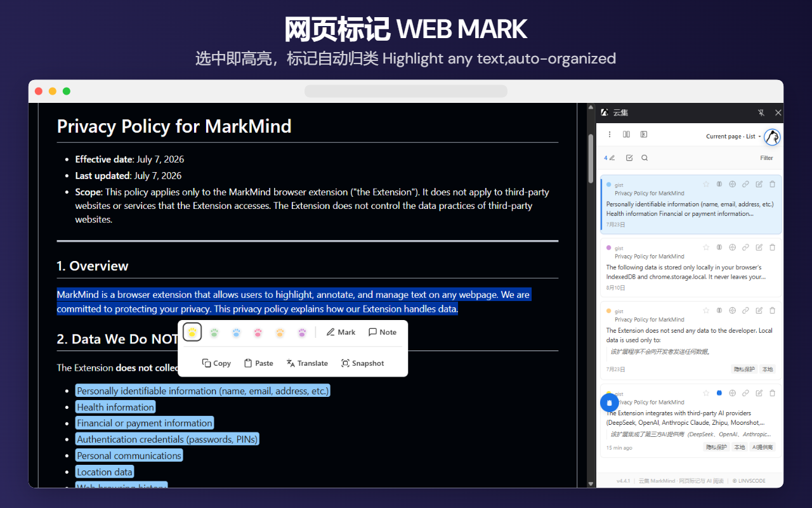Delete the 'does not send any data' card

pos(773,311)
